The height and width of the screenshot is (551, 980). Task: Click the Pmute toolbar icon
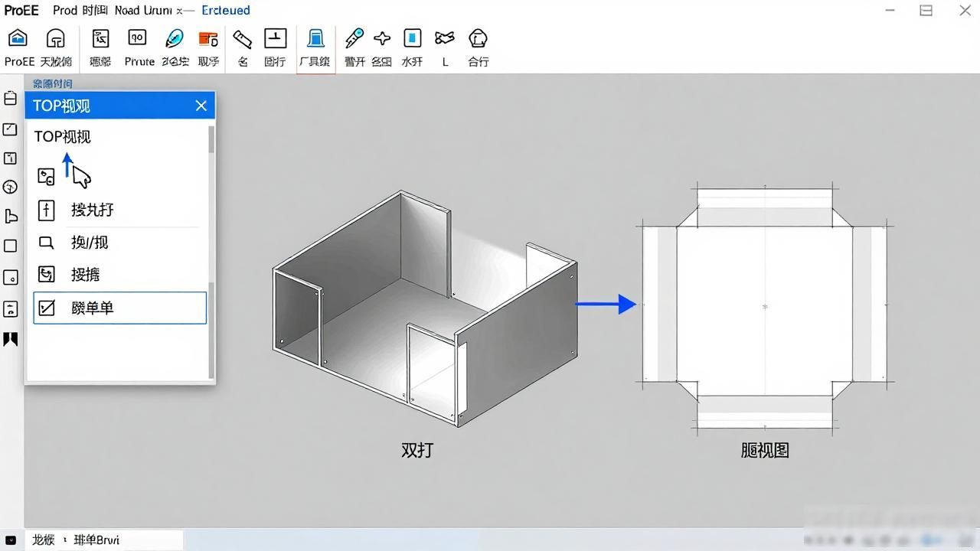(x=137, y=37)
